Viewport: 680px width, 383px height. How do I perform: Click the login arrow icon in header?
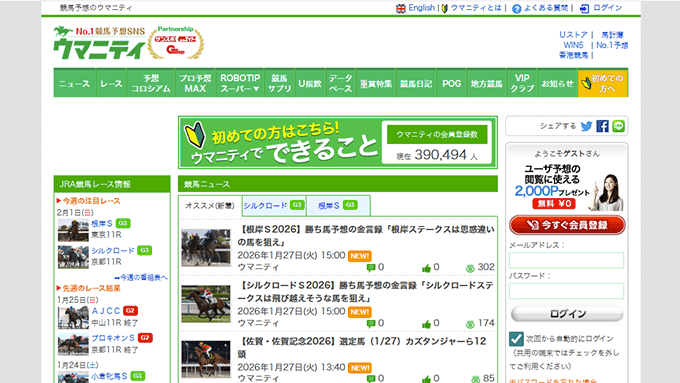(585, 9)
